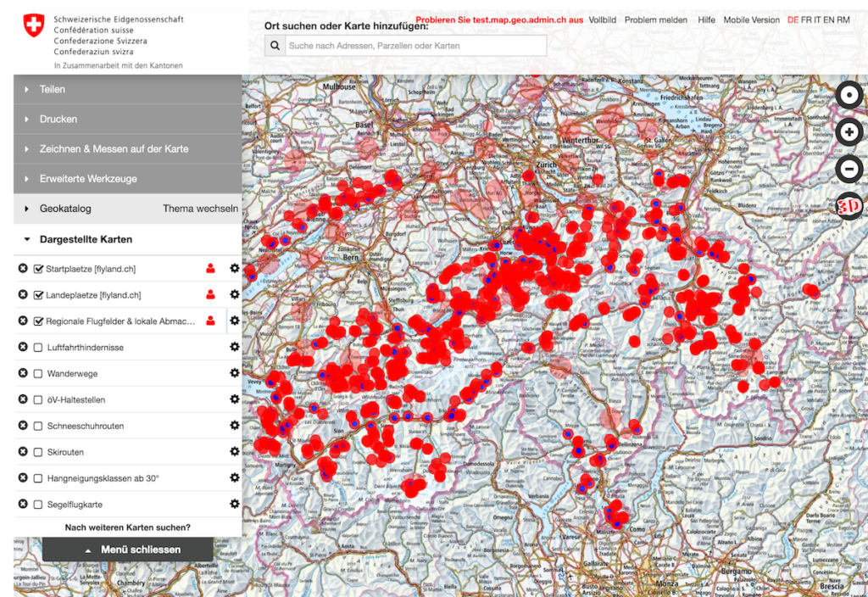The height and width of the screenshot is (597, 868).
Task: Open settings gear for Schneeschuhrouten layer
Action: tap(235, 426)
